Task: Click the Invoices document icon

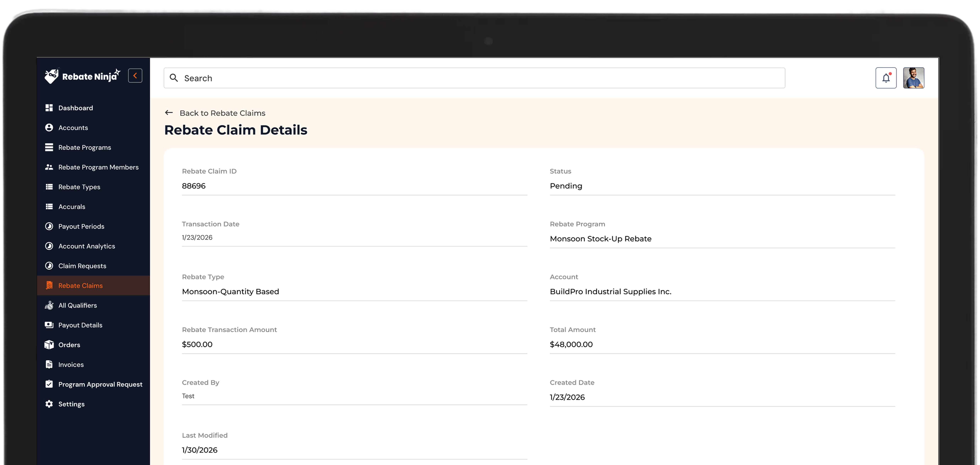Action: pos(49,364)
